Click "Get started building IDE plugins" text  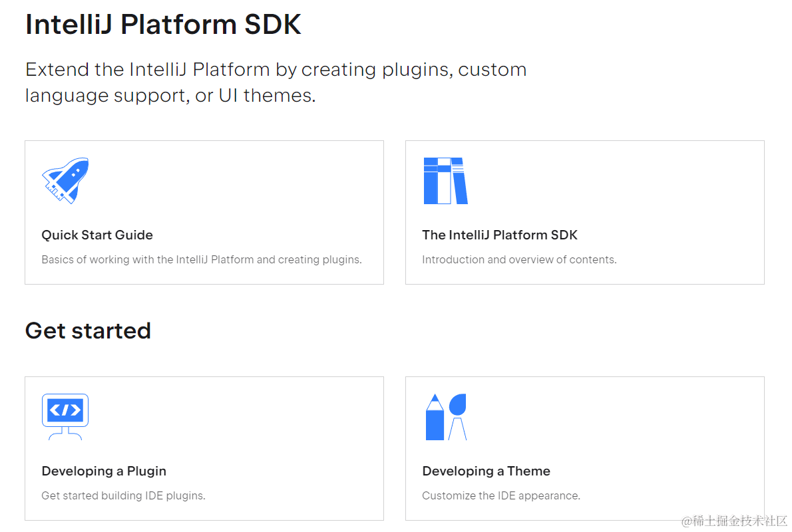click(x=123, y=495)
